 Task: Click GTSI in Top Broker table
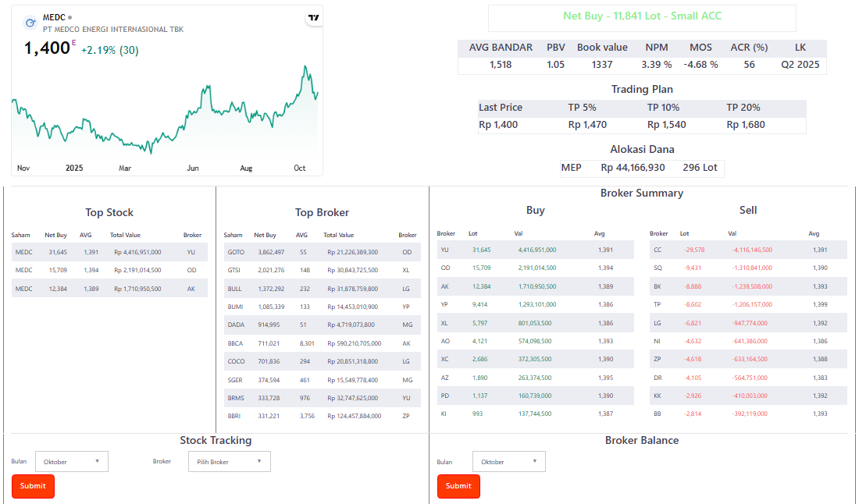[x=234, y=270]
